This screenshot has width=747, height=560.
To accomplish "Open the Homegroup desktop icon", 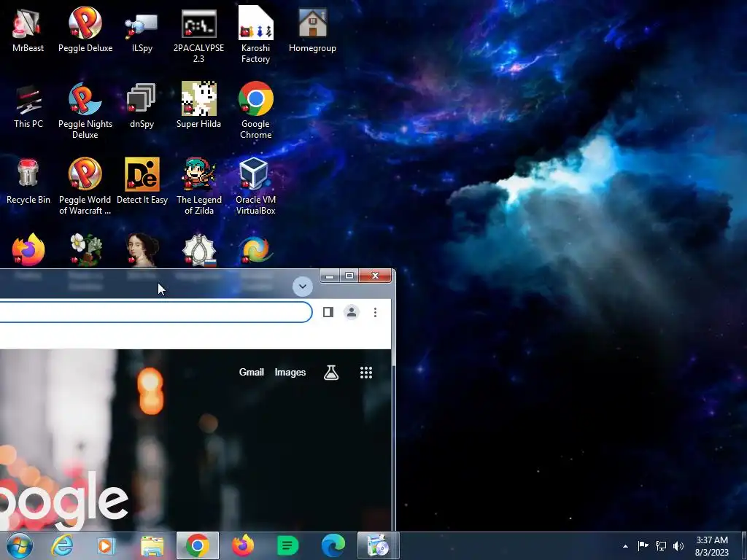I will coord(312,29).
